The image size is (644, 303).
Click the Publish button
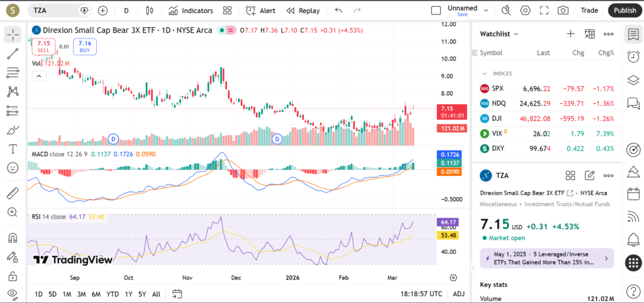click(625, 11)
